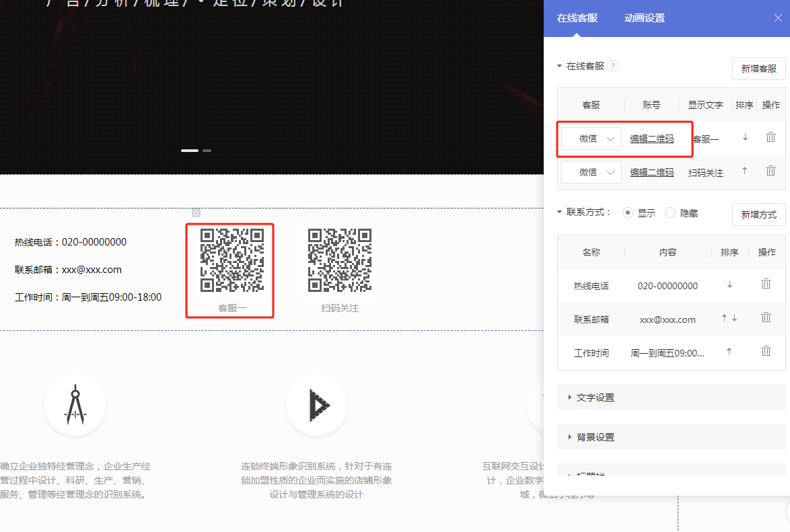Click 联系邮箱：xxx@xxx.com text on page

pos(68,270)
